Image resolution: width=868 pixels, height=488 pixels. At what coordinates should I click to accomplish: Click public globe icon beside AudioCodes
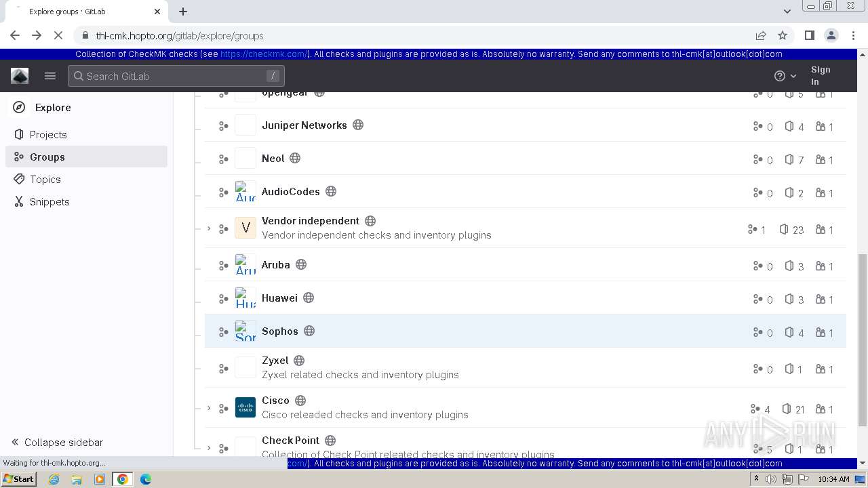pos(331,191)
